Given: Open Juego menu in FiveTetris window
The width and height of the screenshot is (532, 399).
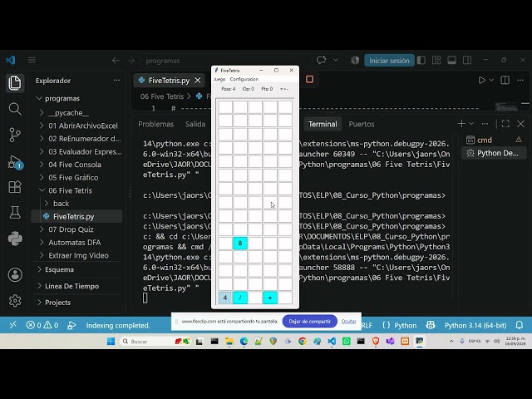Looking at the screenshot, I should click(219, 79).
